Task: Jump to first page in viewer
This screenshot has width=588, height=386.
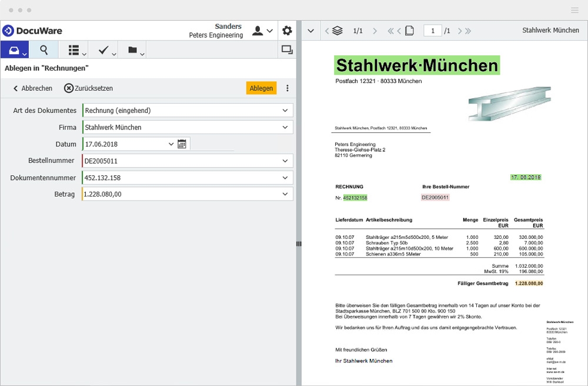Action: (x=390, y=31)
